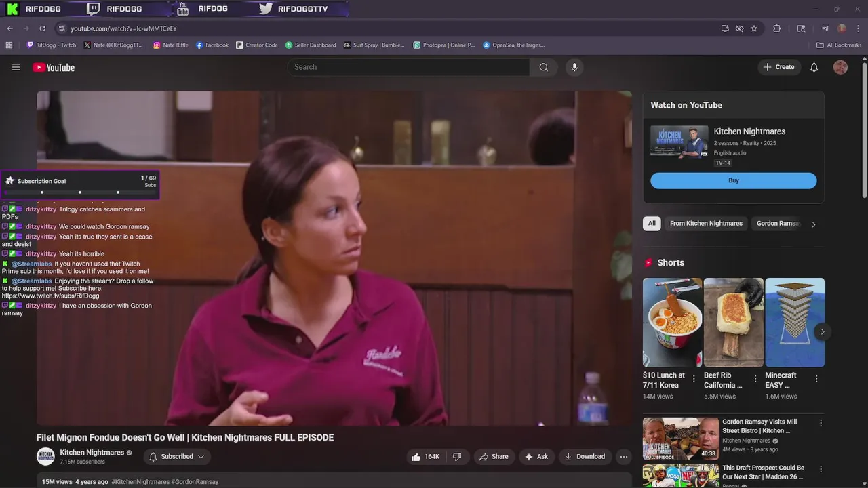
Task: Go back with browser back arrow
Action: click(9, 28)
